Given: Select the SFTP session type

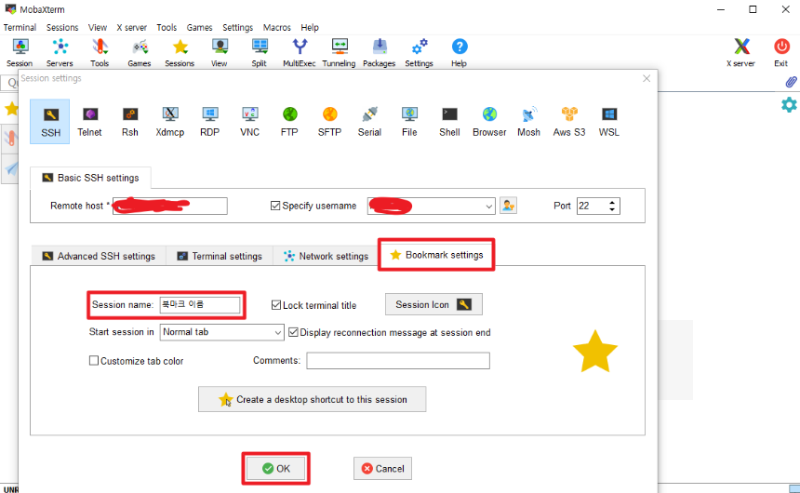Looking at the screenshot, I should pos(330,121).
